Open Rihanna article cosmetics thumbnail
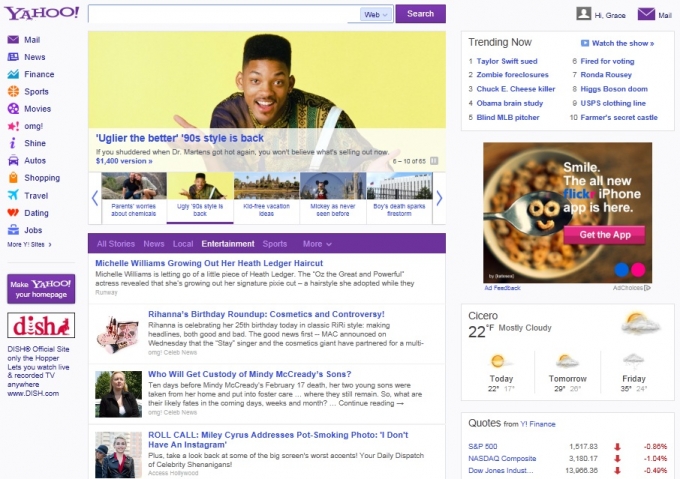The width and height of the screenshot is (680, 479). pyautogui.click(x=118, y=334)
